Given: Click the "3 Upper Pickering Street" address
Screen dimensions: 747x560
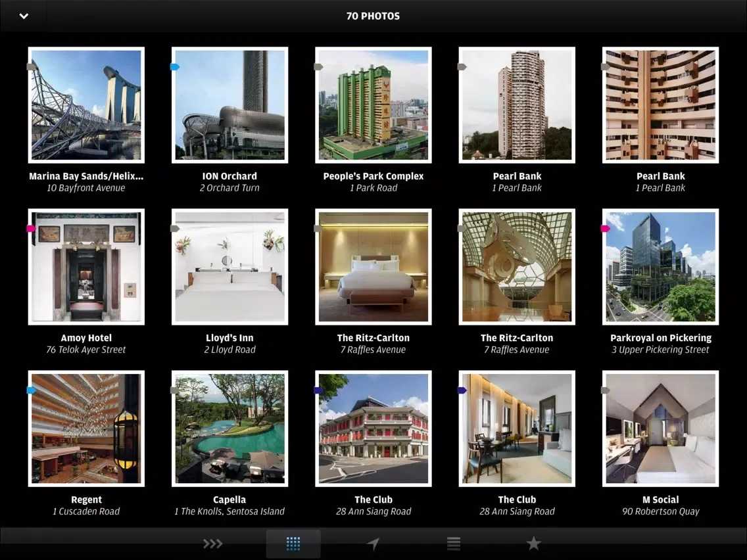Looking at the screenshot, I should 660,350.
